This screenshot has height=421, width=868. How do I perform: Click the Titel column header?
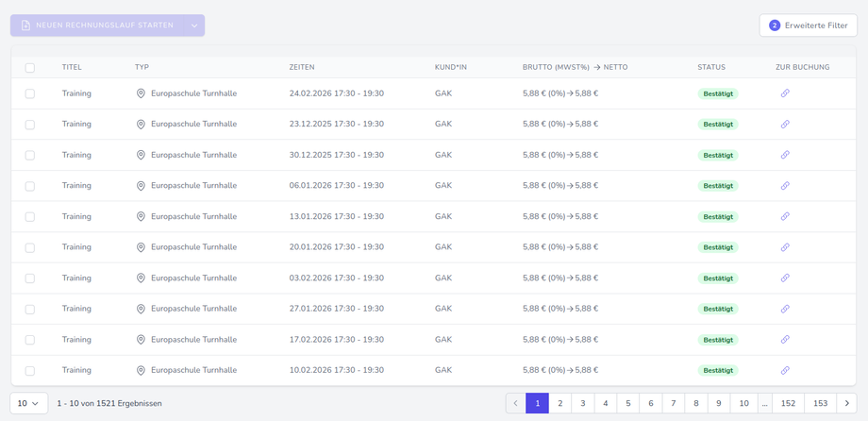pos(72,67)
